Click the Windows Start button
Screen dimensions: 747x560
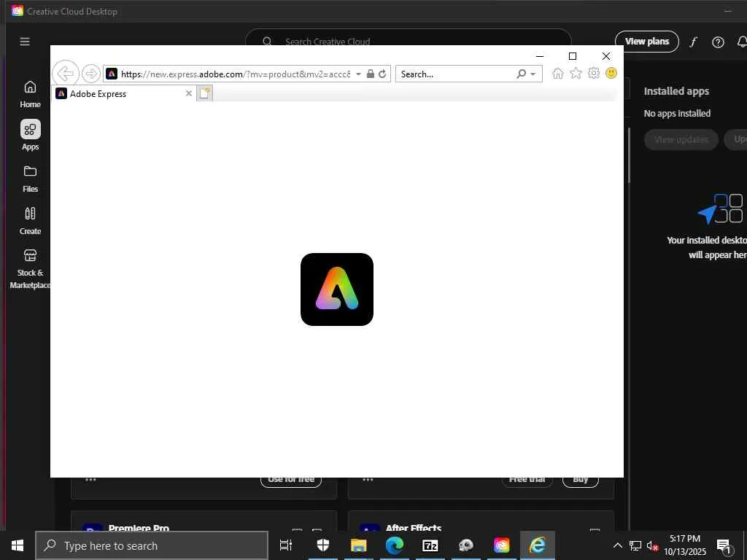point(18,545)
